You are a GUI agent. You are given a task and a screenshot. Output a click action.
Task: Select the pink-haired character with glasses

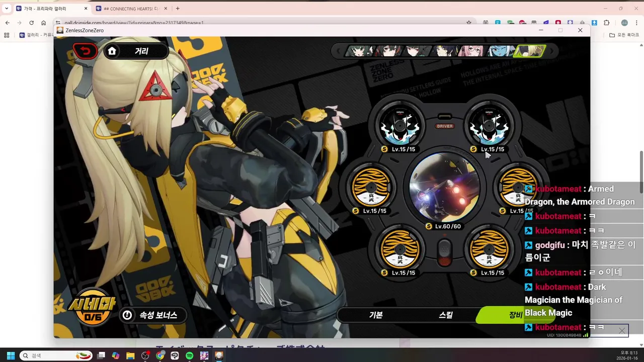point(473,51)
